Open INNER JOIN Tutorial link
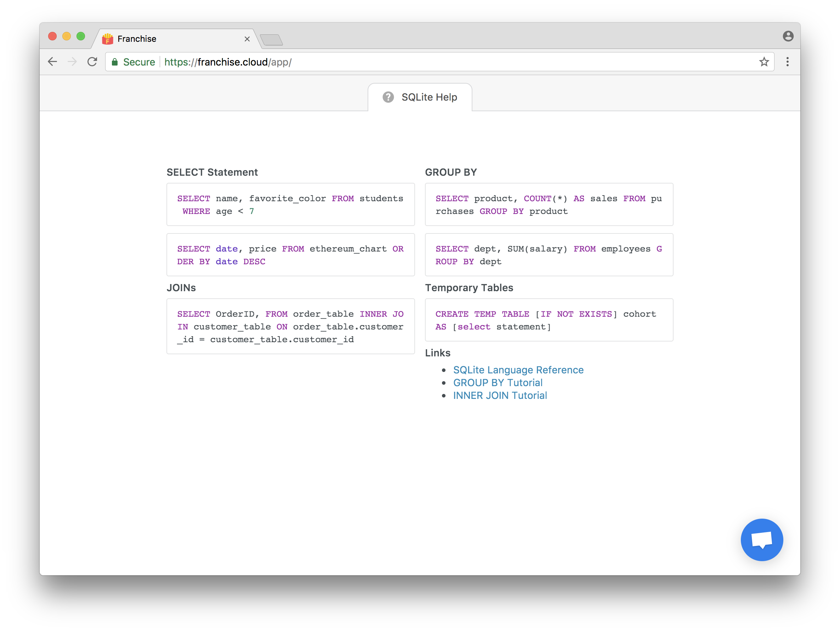840x632 pixels. [500, 395]
